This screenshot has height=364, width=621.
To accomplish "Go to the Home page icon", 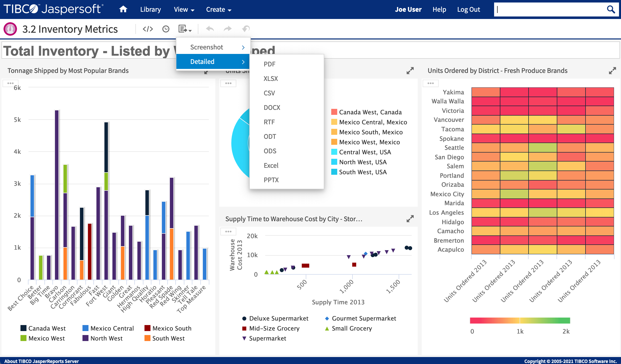I will [x=123, y=9].
